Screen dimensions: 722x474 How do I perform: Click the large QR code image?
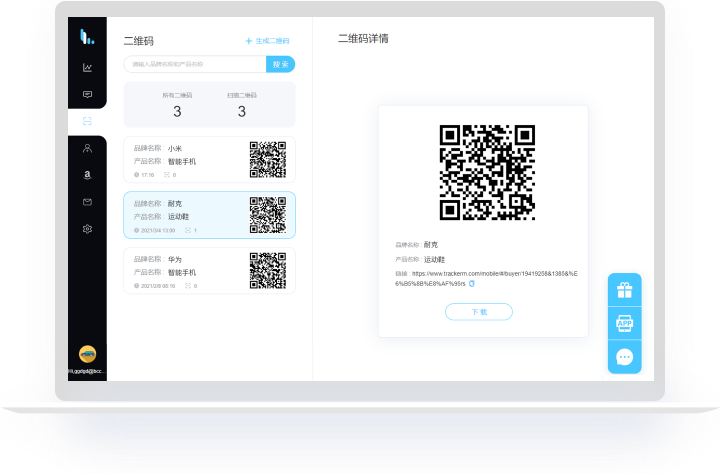click(x=487, y=172)
